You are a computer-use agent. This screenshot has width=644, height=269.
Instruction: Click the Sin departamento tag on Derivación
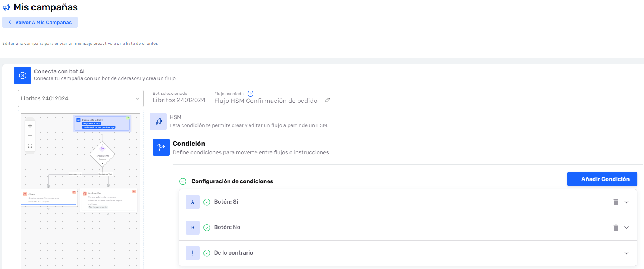98,207
